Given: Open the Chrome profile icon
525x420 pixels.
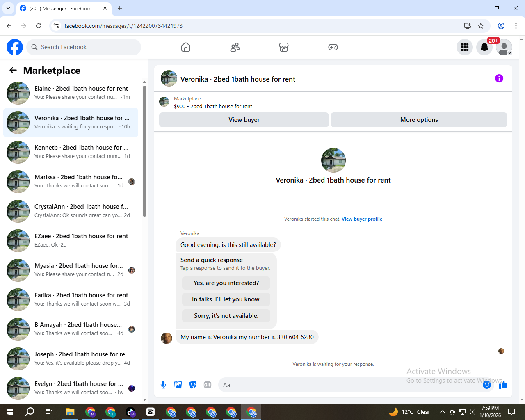Looking at the screenshot, I should coord(501,26).
